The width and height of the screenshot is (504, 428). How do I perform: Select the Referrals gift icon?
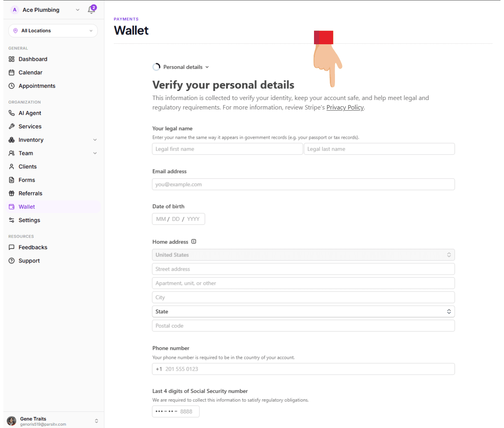[12, 193]
